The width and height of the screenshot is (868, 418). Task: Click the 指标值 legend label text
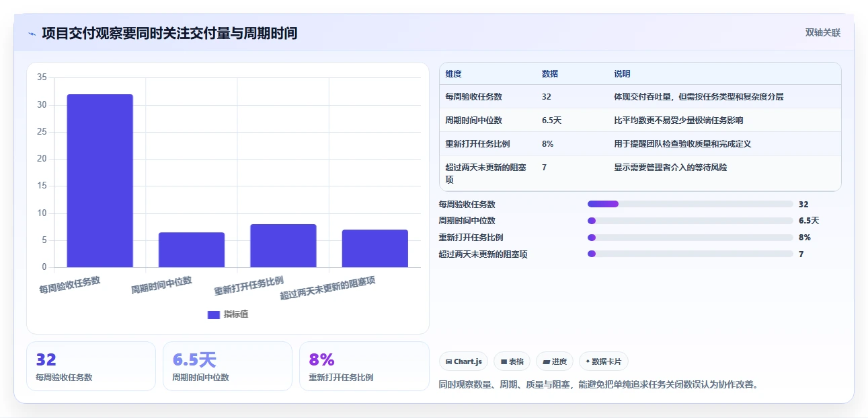[236, 314]
